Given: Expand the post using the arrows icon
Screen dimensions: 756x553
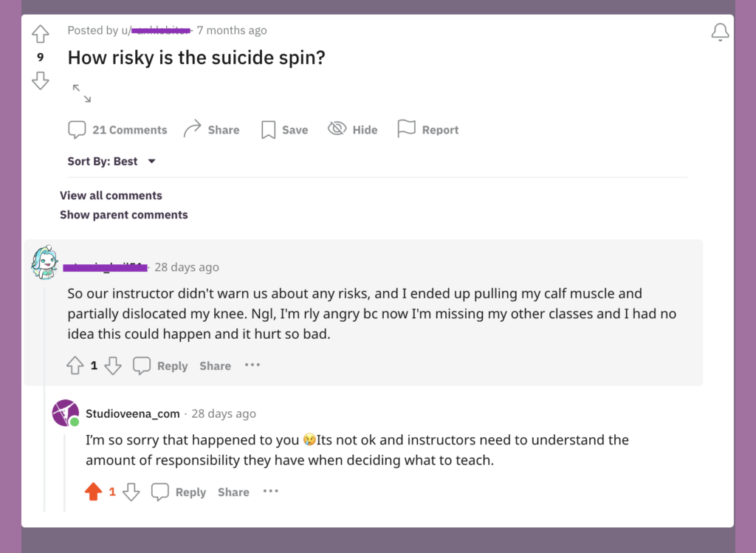Looking at the screenshot, I should coord(81,93).
